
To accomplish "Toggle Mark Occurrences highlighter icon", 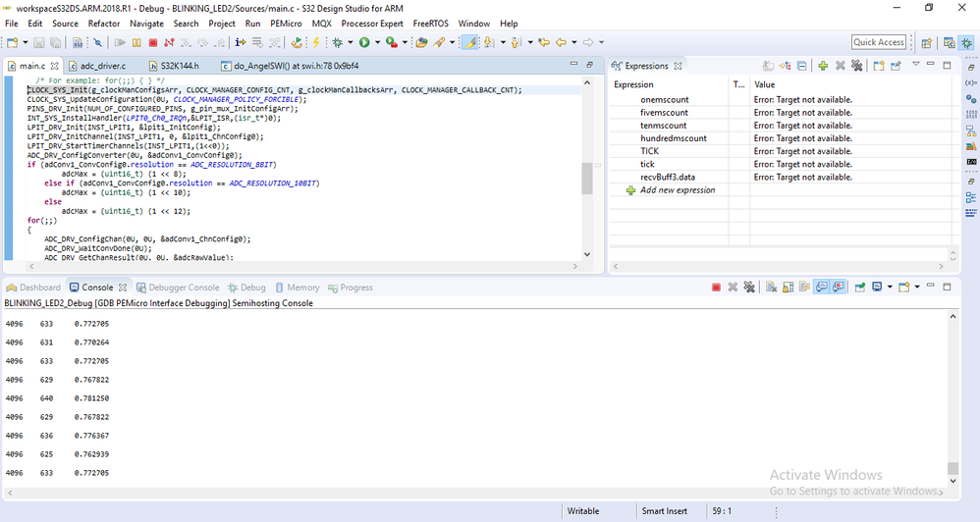I will 469,42.
